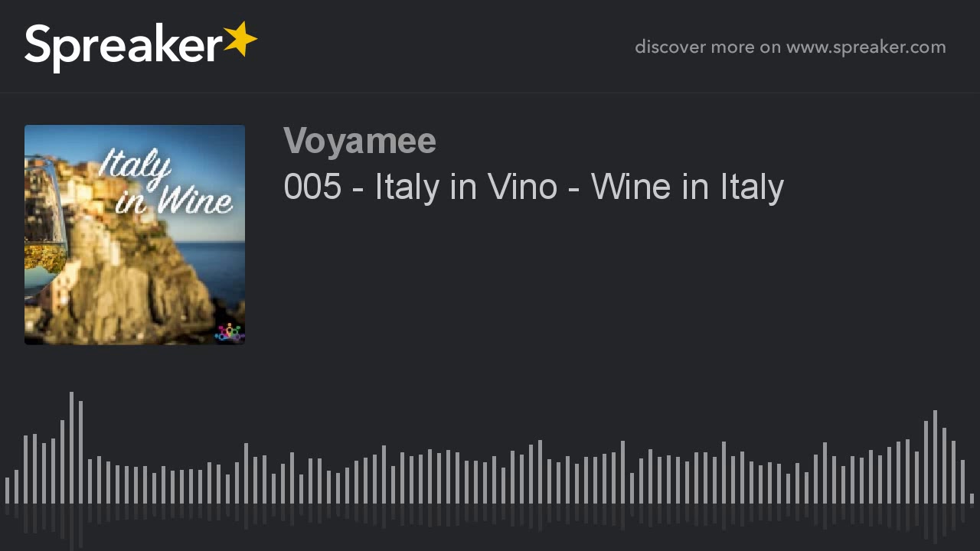Jump to the very first waveform bar

pyautogui.click(x=7, y=491)
